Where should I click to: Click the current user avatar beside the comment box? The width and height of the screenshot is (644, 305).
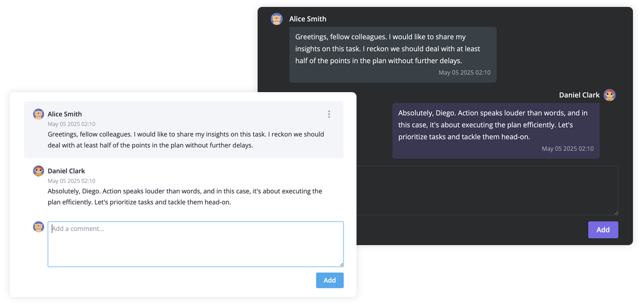(x=39, y=227)
